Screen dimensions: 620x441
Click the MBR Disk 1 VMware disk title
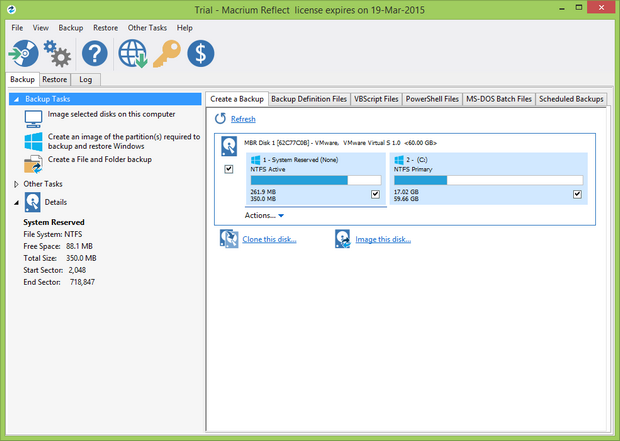(340, 143)
